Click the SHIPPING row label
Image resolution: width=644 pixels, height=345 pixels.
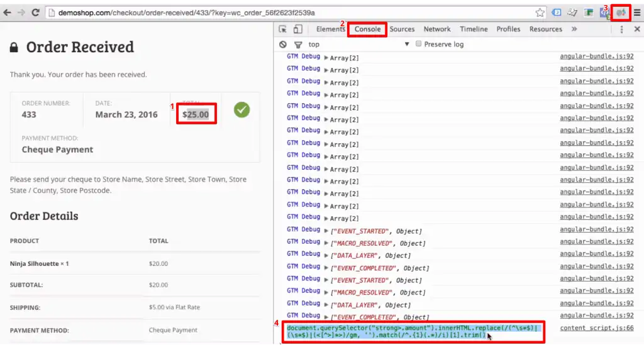(x=25, y=308)
